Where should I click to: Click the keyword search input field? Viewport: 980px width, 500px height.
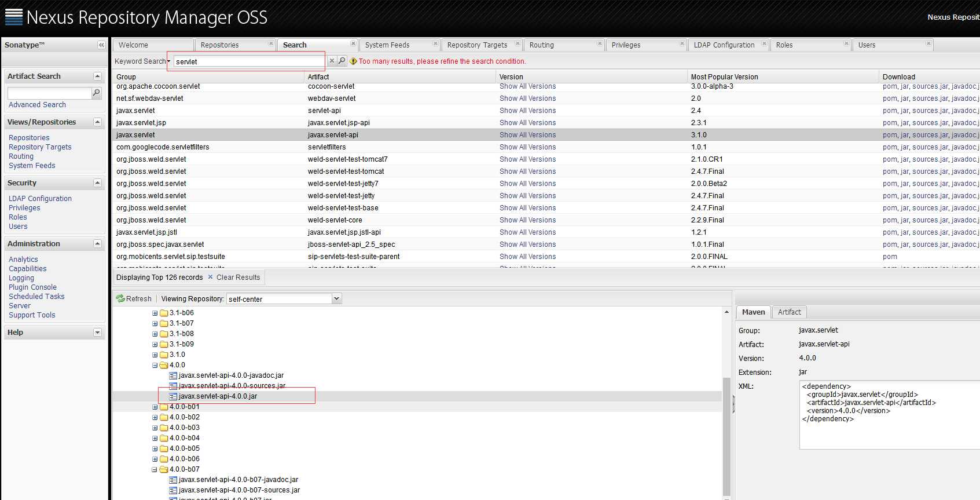(x=248, y=61)
